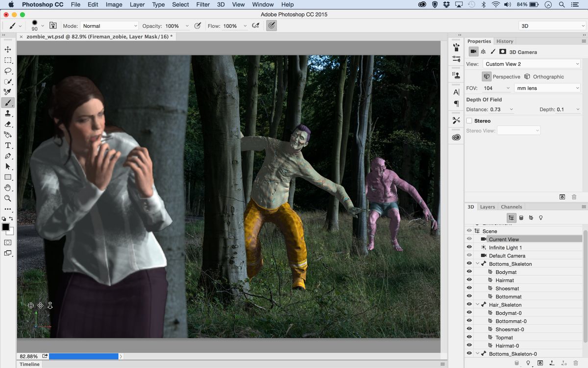This screenshot has width=588, height=368.
Task: Filter 3D panel to show lights only
Action: 540,217
